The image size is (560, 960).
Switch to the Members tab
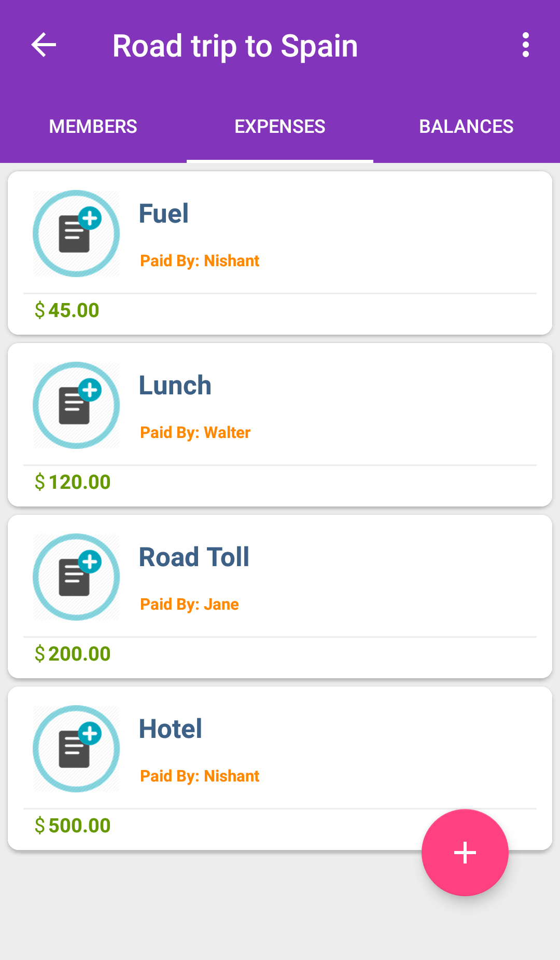click(93, 127)
